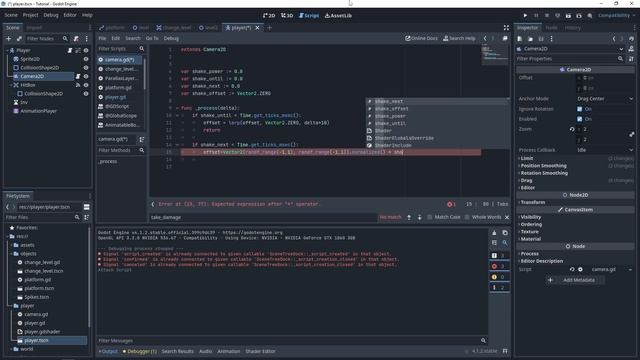Screen dimensions: 640x360
Task: Go to previous match arrow in find bar
Action: tap(409, 218)
